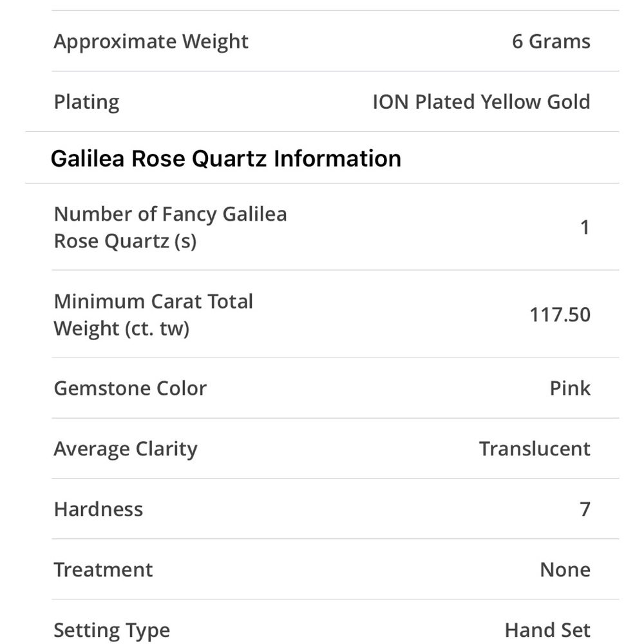Select the Treatment row label
The image size is (644, 644).
(103, 570)
